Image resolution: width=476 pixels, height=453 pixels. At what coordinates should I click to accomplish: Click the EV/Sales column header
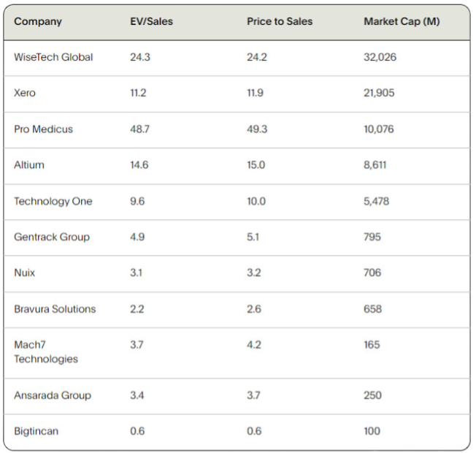pos(151,21)
